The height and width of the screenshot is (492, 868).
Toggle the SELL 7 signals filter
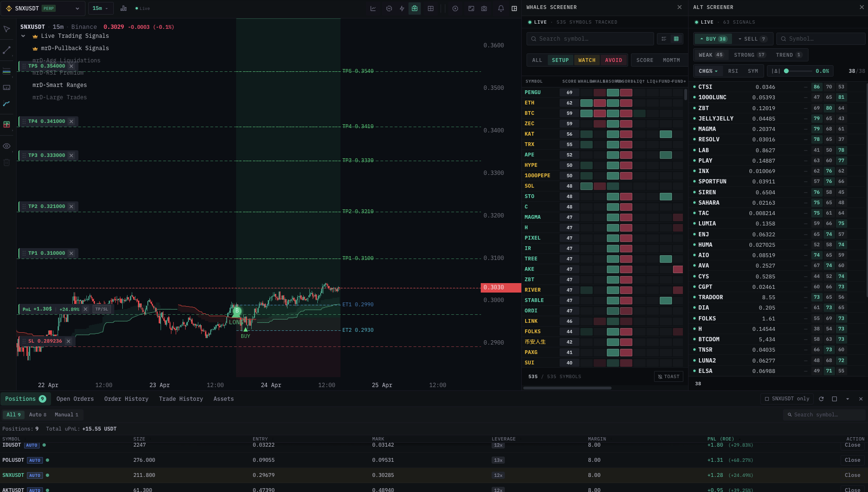(x=752, y=39)
